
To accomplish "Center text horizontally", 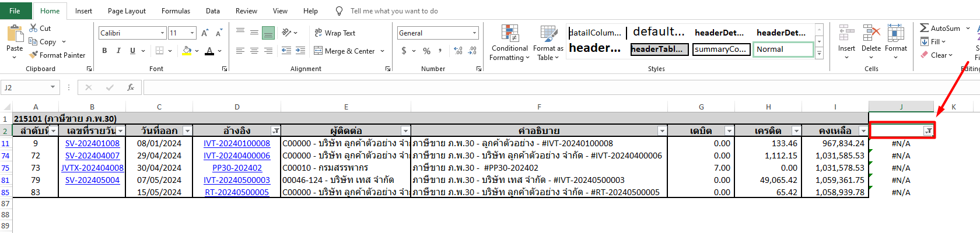I will click(x=254, y=51).
